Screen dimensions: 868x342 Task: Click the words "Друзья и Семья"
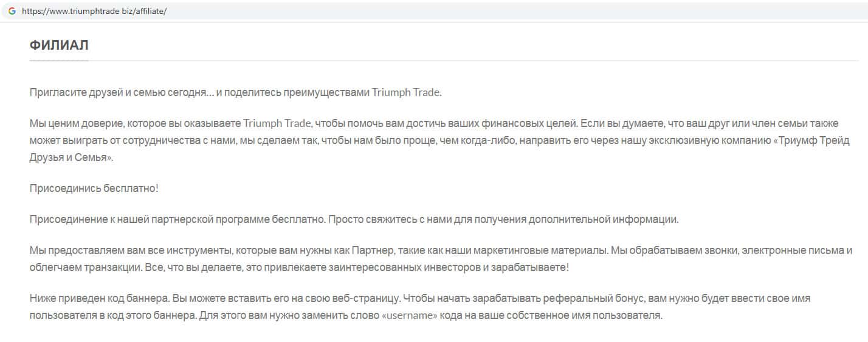coord(70,157)
